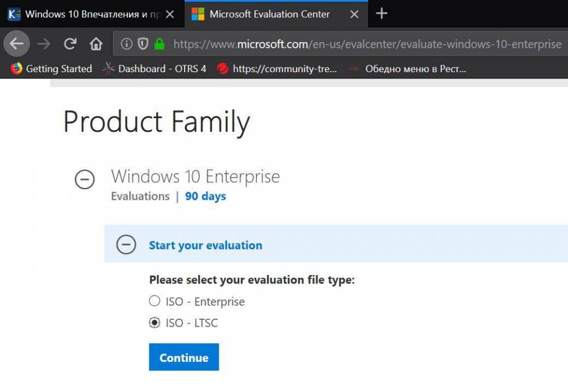The image size is (568, 392).
Task: Click the 90 days text
Action: pyautogui.click(x=206, y=197)
